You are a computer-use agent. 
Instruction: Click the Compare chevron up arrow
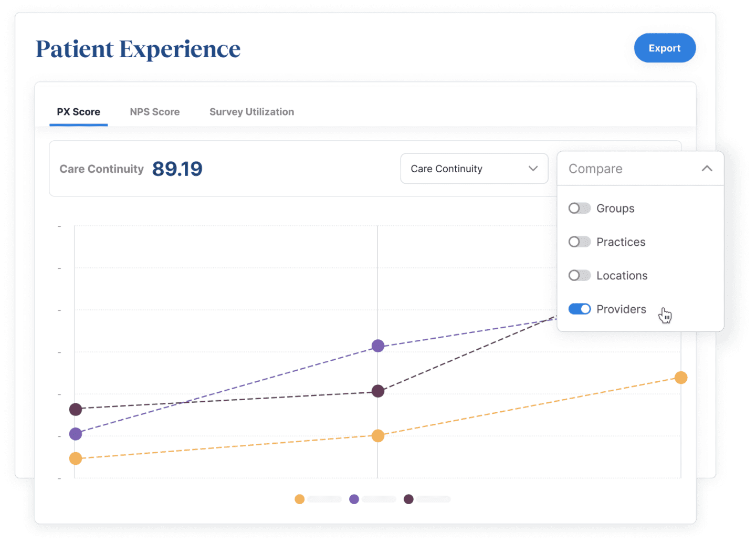coord(707,169)
